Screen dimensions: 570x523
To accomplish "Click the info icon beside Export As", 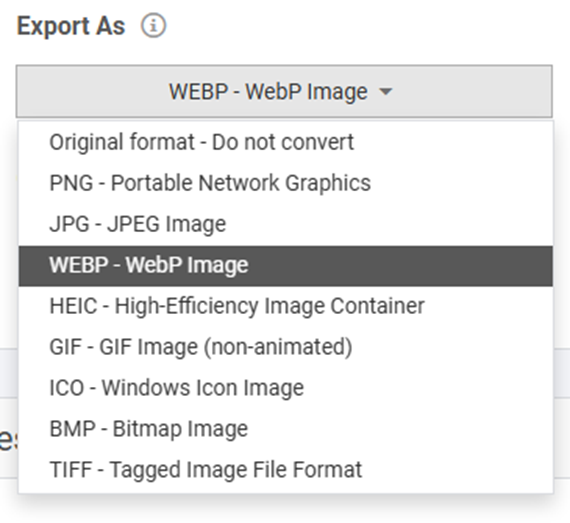I will tap(153, 26).
